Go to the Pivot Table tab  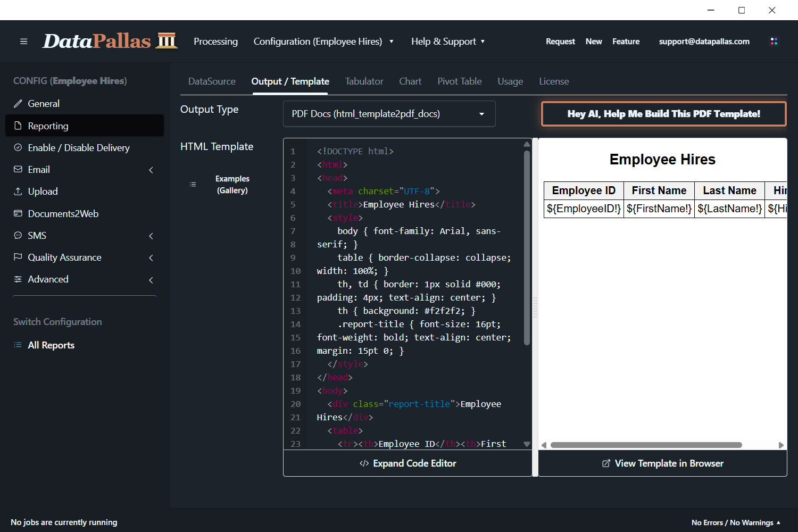coord(460,81)
